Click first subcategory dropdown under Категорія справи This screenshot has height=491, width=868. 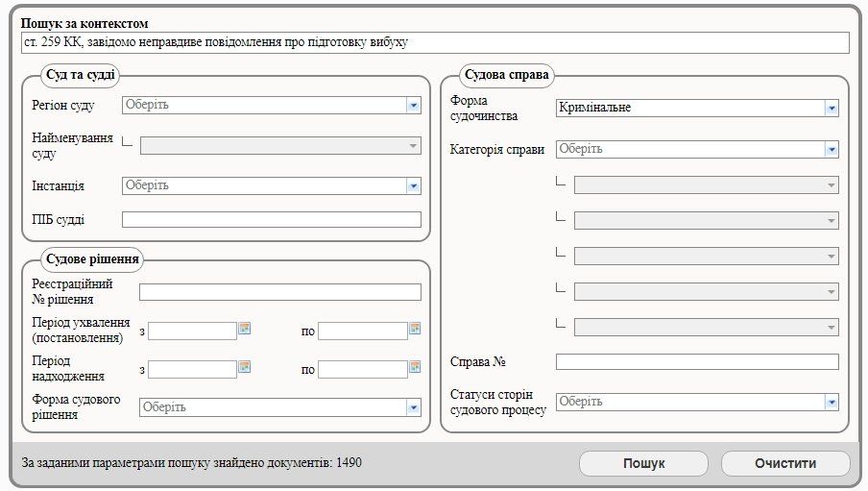(706, 185)
